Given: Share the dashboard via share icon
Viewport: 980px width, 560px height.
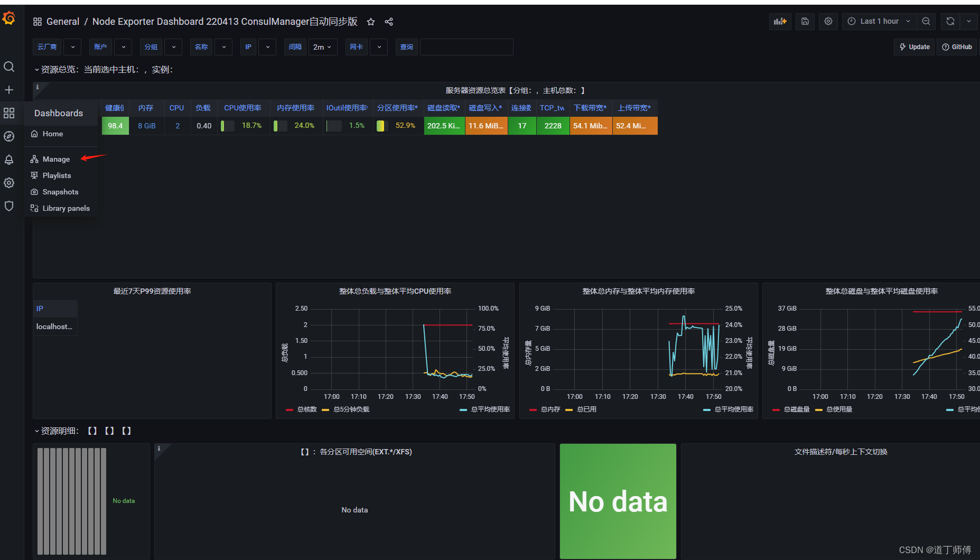Looking at the screenshot, I should point(389,22).
